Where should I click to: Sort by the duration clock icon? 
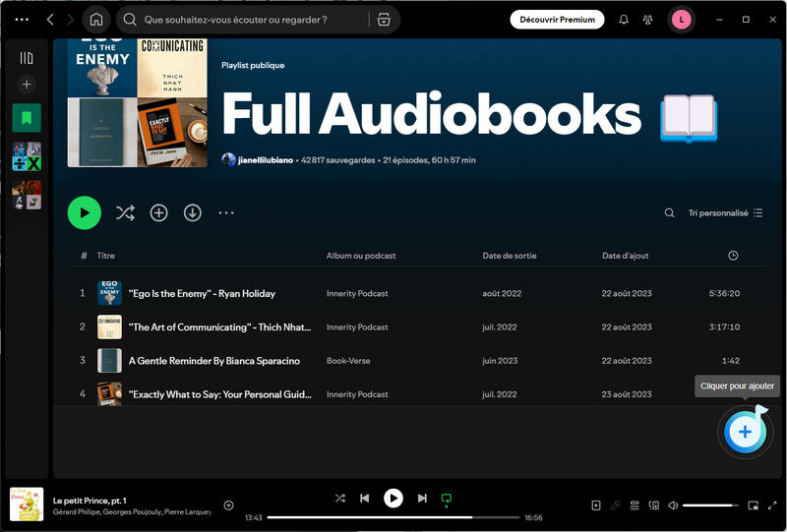pos(733,256)
